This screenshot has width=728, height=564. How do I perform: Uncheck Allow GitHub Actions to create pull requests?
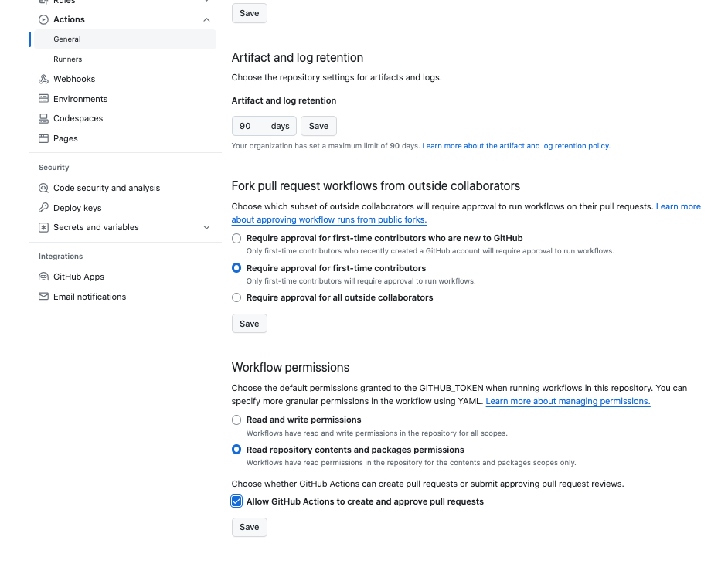[x=236, y=501]
